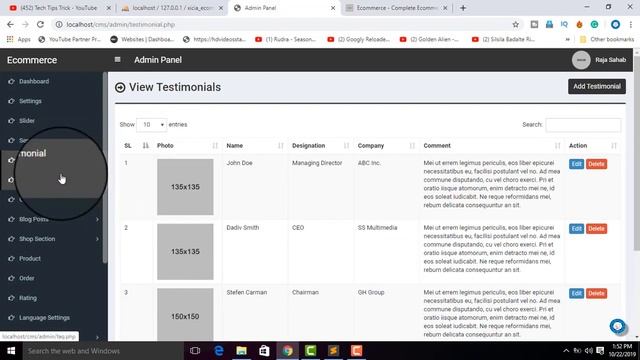Open the Show entries count dropdown
This screenshot has width=640, height=360.
click(151, 124)
